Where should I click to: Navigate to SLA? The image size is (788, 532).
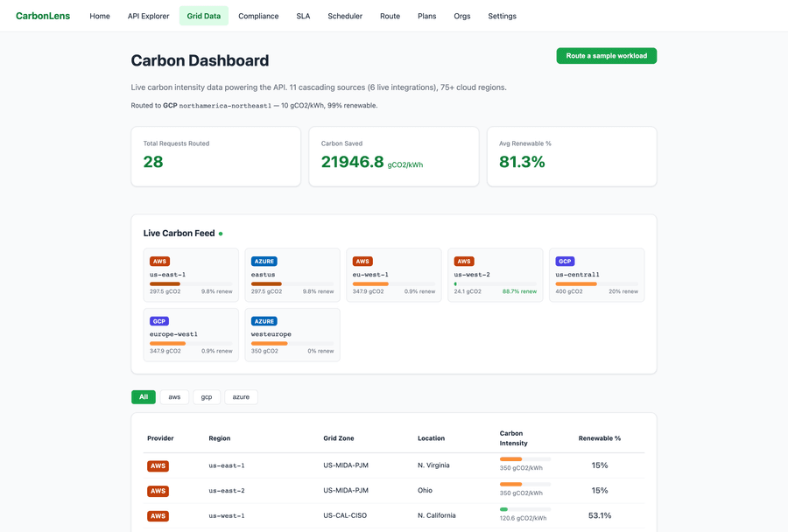click(x=303, y=16)
